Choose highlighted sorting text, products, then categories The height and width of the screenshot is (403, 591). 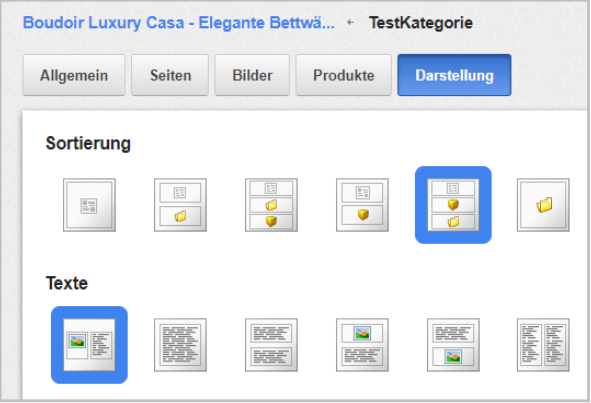click(x=453, y=205)
